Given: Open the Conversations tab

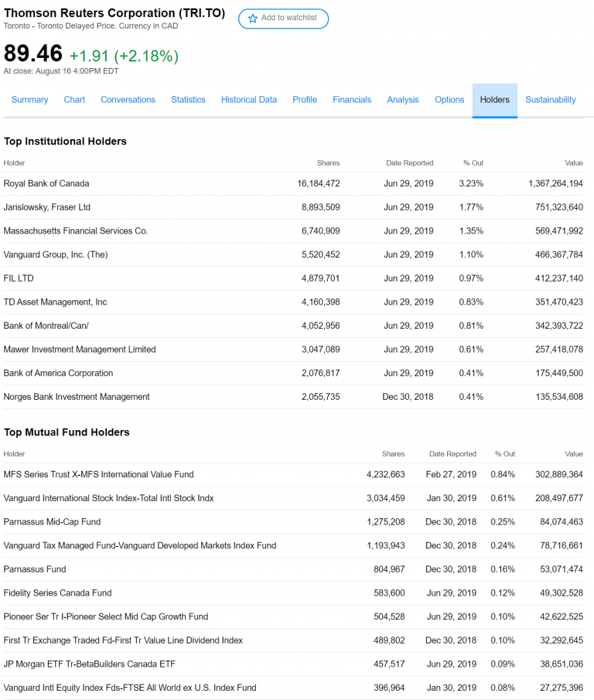Looking at the screenshot, I should click(x=128, y=100).
